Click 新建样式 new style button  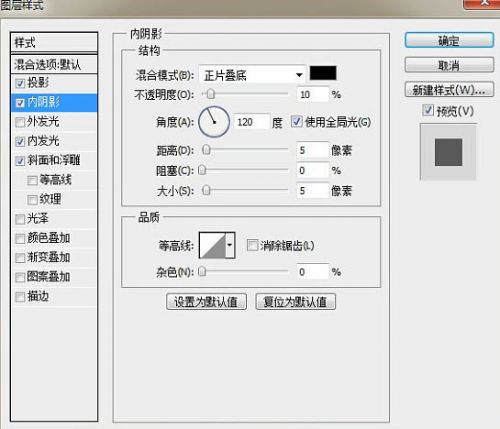coord(449,89)
